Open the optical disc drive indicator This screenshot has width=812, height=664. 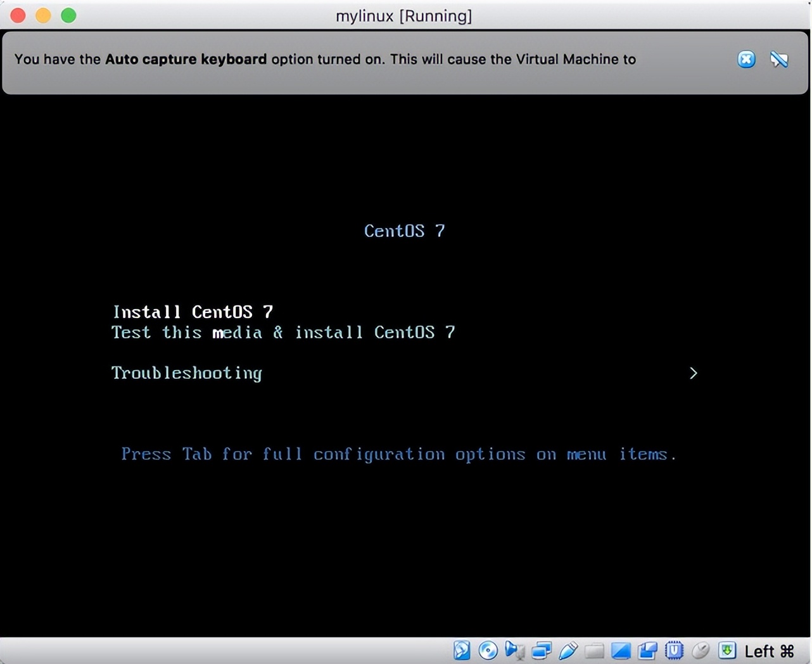(x=488, y=650)
